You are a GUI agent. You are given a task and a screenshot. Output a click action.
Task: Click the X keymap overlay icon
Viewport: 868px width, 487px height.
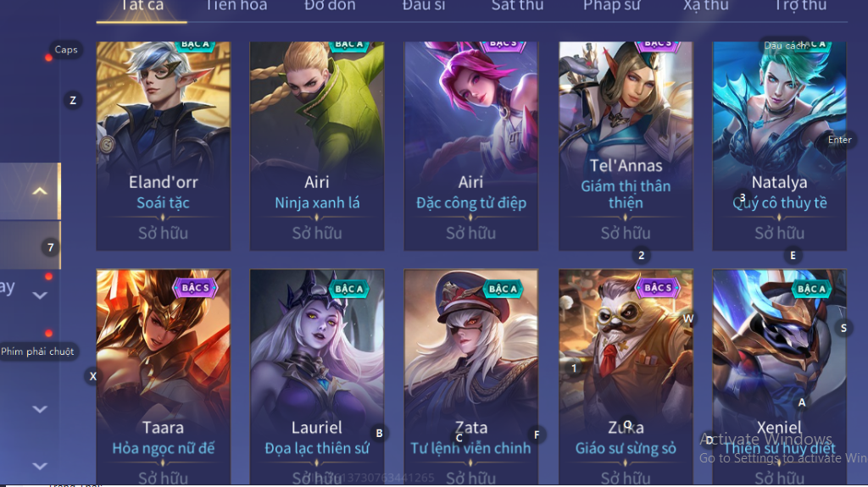pyautogui.click(x=93, y=376)
